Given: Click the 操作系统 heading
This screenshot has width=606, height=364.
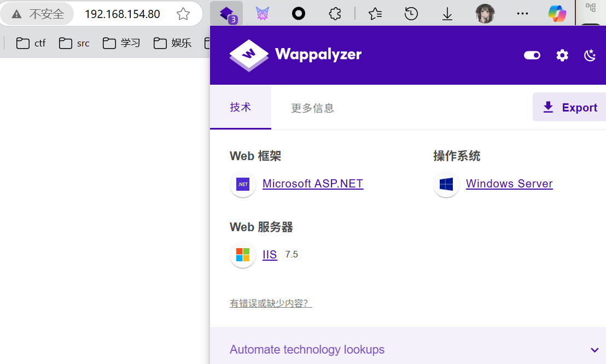Looking at the screenshot, I should (x=457, y=156).
